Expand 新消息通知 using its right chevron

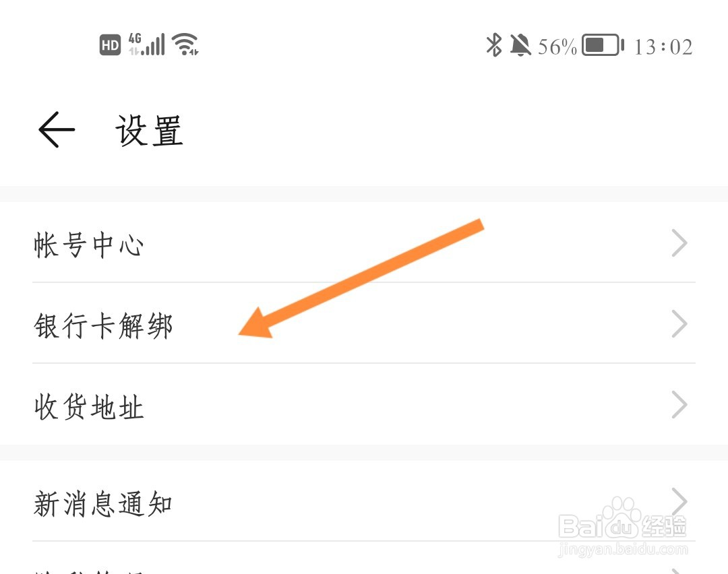pos(679,501)
